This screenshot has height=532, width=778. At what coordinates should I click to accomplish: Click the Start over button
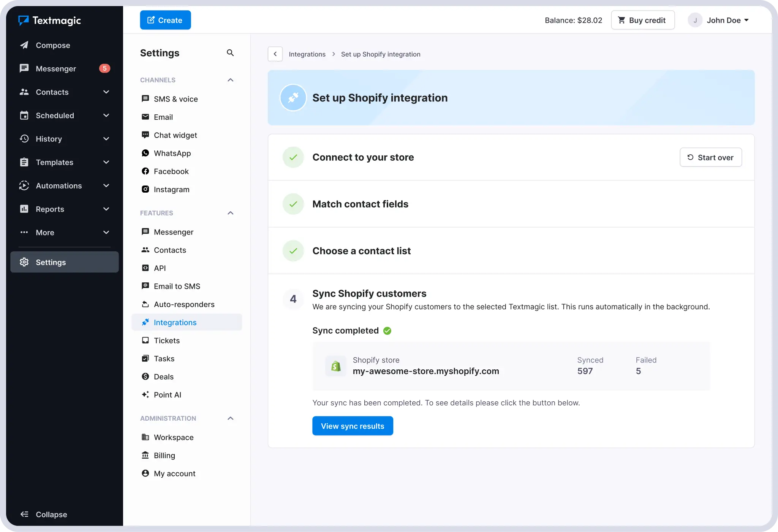(x=710, y=157)
